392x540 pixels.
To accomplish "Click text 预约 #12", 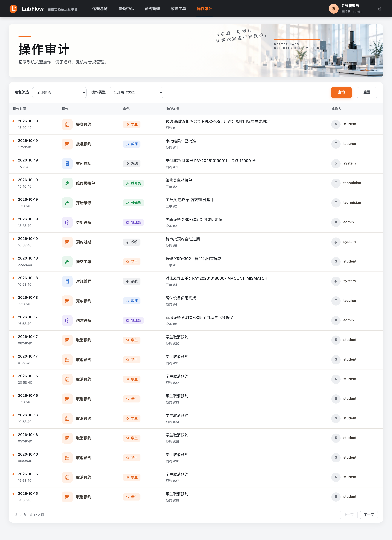I will pyautogui.click(x=172, y=128).
